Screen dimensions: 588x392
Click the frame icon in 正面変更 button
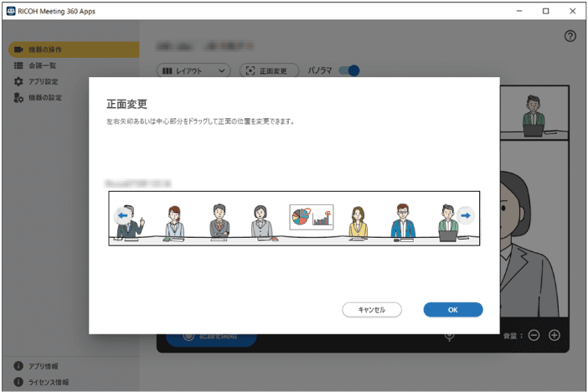pos(250,71)
